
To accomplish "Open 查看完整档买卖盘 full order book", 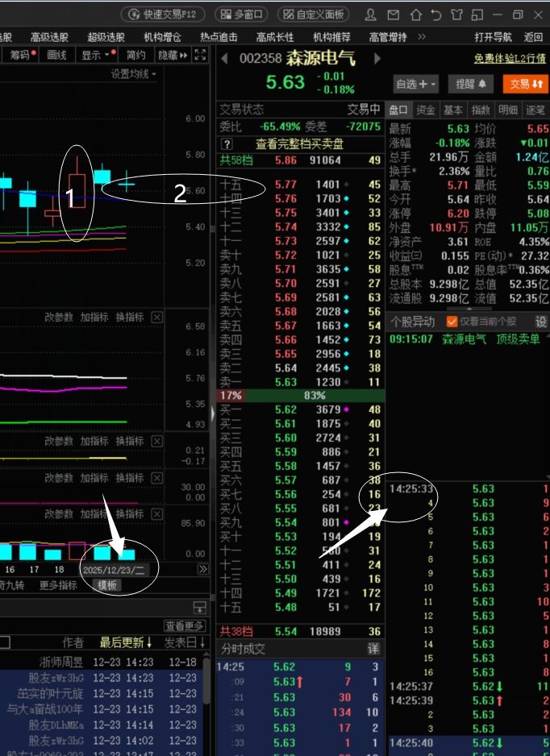I will (299, 144).
